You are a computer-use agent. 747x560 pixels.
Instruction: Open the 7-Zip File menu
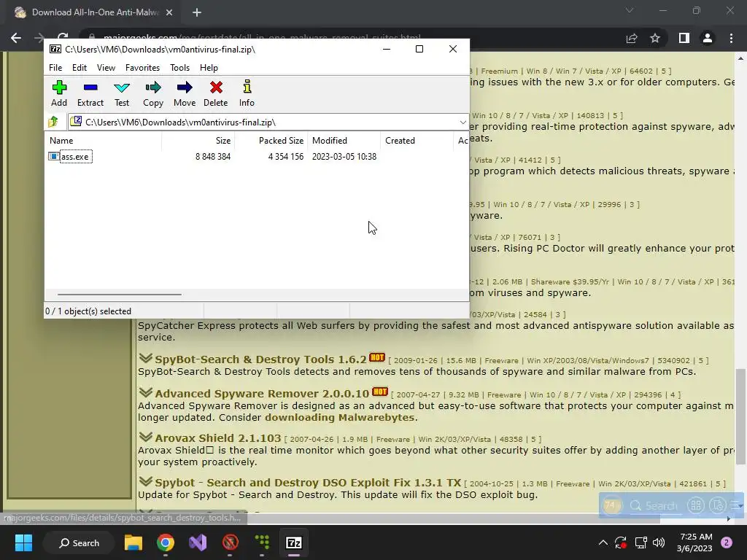55,68
